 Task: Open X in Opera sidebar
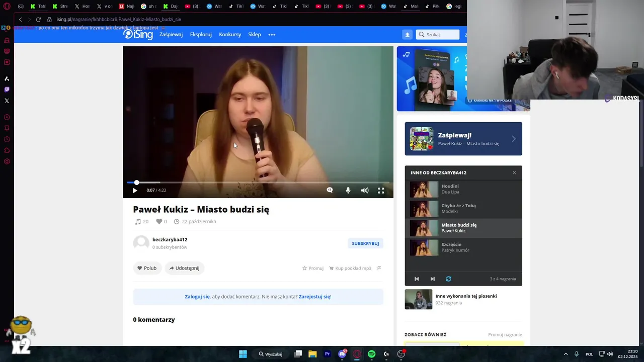[x=7, y=101]
